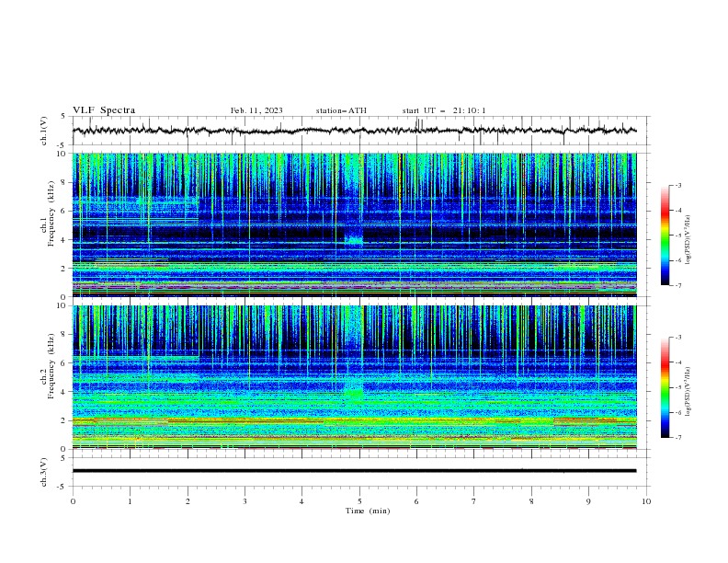Screen dimensions: 728x563
Task: Click the 4 kHz burst near minute 5 in ch.2 spectrogram
Action: [354, 394]
